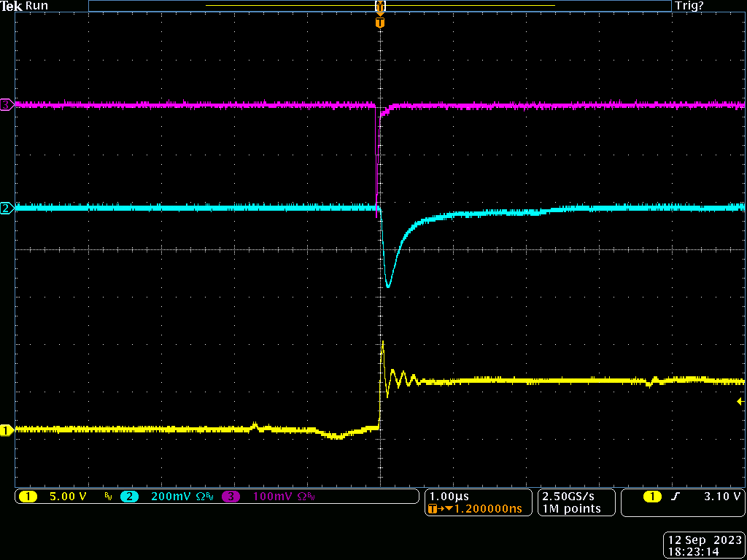Click the Tek Run status label
This screenshot has width=747, height=560.
coord(24,6)
